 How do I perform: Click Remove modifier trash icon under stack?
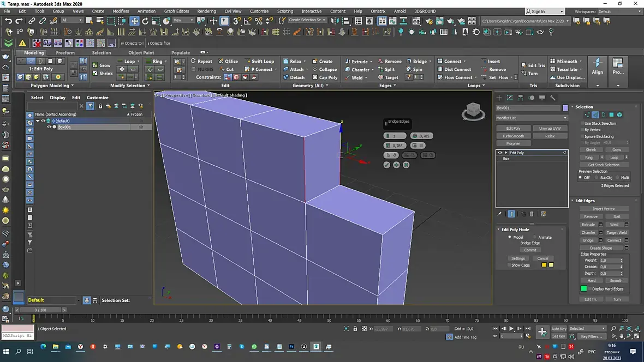[x=532, y=214]
